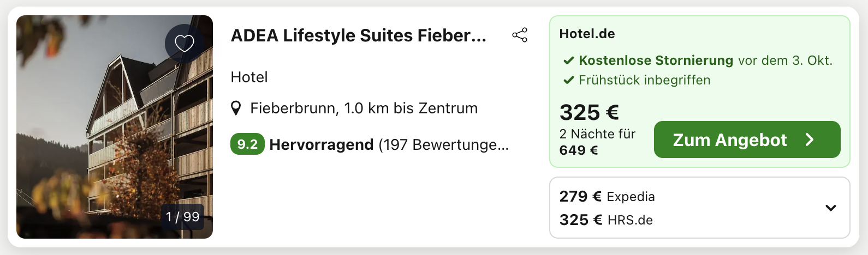Click the location pin icon
Image resolution: width=868 pixels, height=255 pixels.
tap(236, 108)
